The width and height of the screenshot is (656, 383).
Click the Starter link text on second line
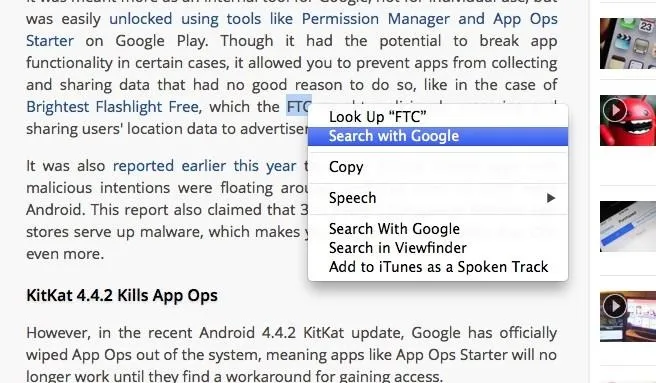(x=50, y=41)
